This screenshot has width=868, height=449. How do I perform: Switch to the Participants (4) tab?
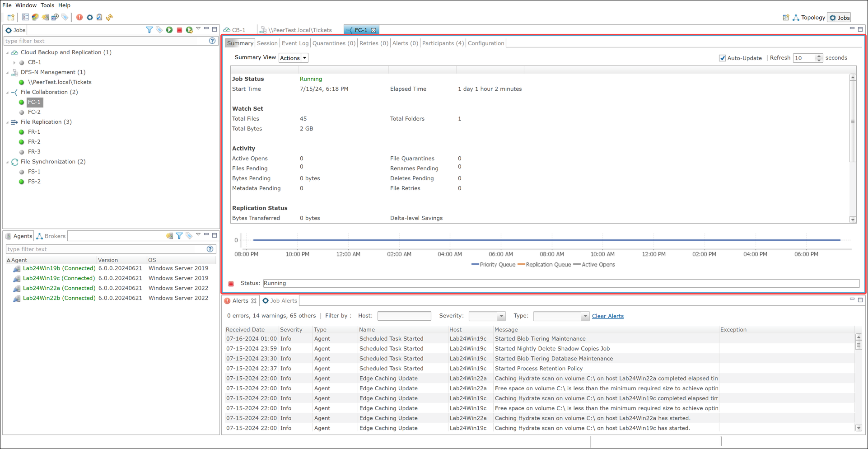pyautogui.click(x=443, y=43)
